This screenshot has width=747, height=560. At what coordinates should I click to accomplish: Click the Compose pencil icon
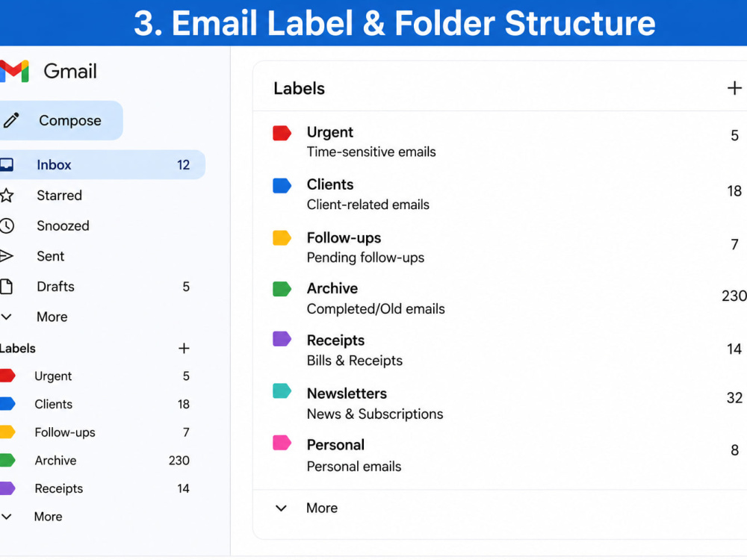pos(11,120)
